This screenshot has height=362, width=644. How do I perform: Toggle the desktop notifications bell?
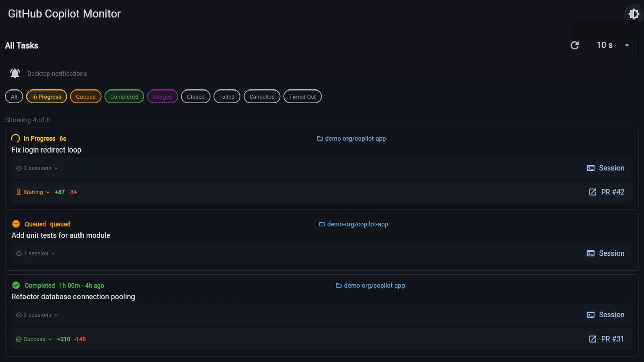tap(15, 73)
